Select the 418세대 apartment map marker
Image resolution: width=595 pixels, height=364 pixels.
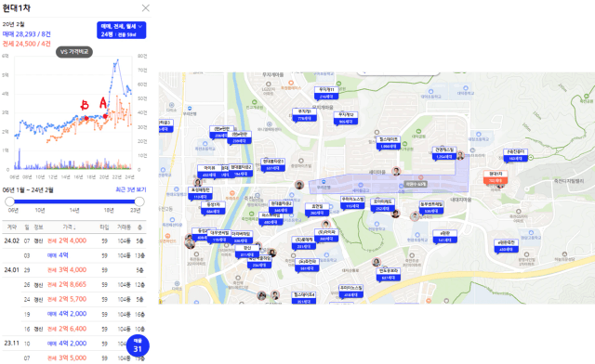351,292
